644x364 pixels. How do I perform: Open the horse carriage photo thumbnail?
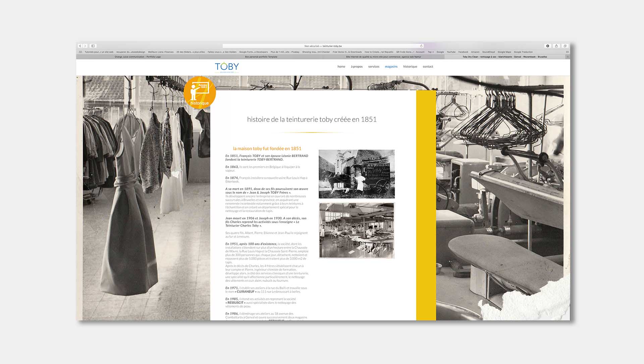pyautogui.click(x=357, y=174)
